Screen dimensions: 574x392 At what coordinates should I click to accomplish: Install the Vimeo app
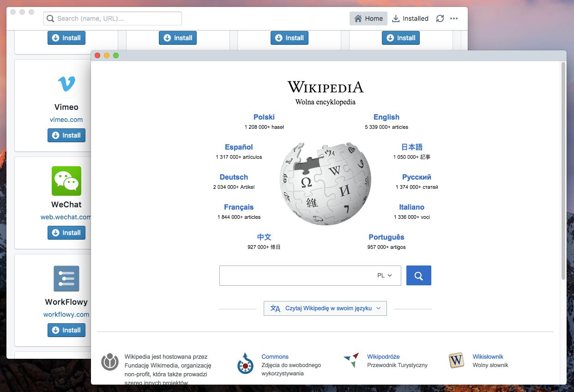point(66,135)
